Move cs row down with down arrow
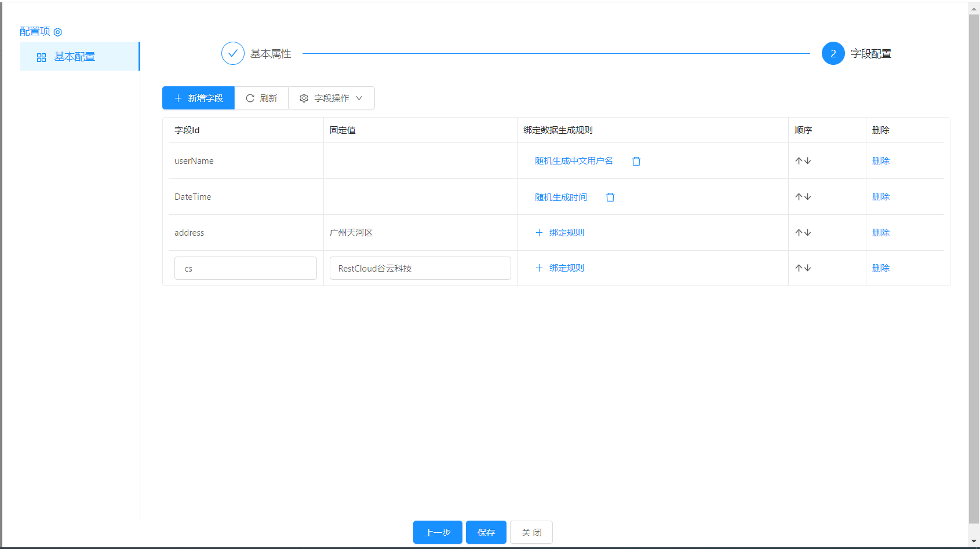The image size is (980, 549). (x=808, y=268)
